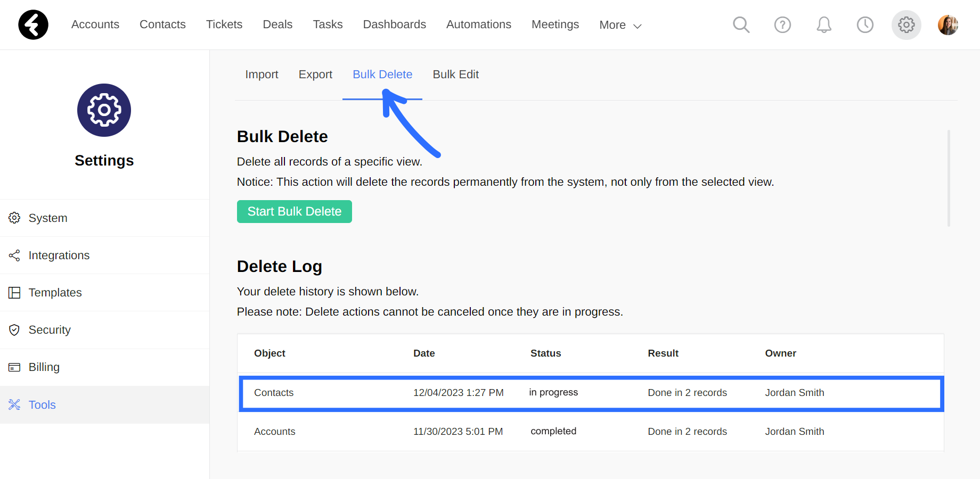This screenshot has width=980, height=479.
Task: Open Integrations settings in sidebar
Action: pyautogui.click(x=104, y=255)
